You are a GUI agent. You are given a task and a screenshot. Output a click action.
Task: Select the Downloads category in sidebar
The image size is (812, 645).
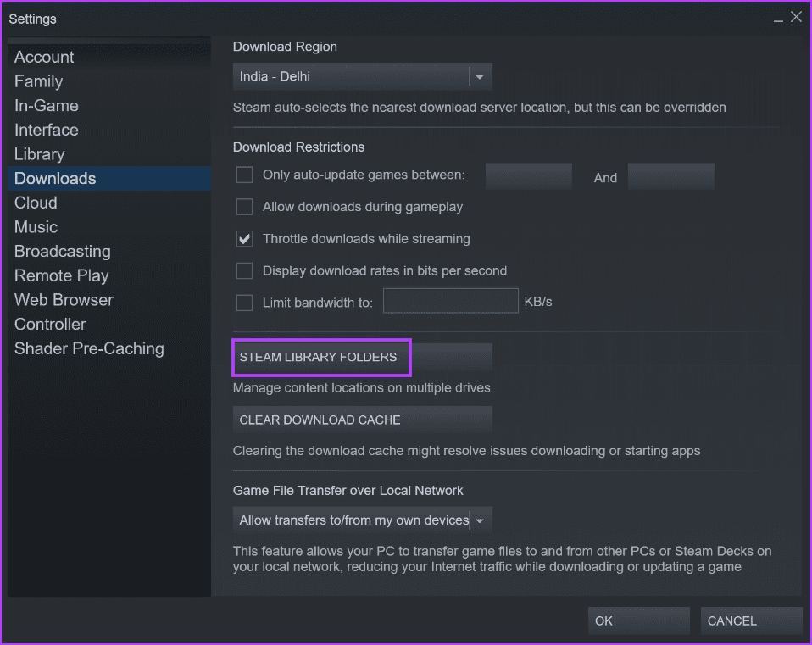point(108,179)
